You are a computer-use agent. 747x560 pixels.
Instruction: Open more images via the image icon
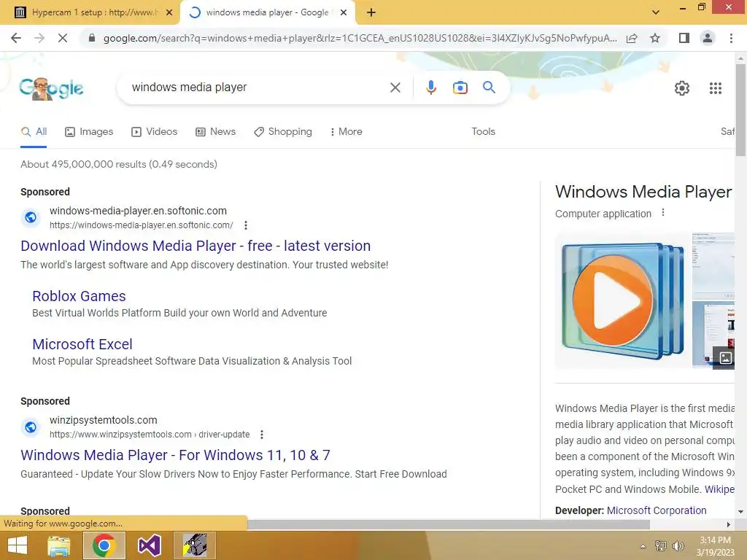(x=724, y=357)
